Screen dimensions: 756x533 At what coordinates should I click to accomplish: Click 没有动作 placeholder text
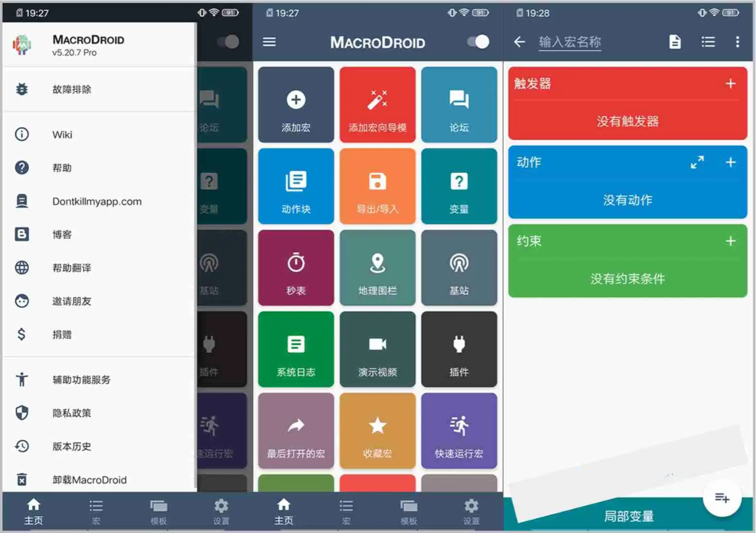tap(628, 200)
